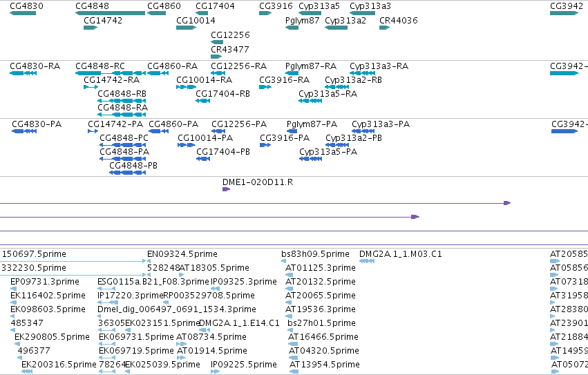Click the Cyp313a5 gene label

(319, 6)
